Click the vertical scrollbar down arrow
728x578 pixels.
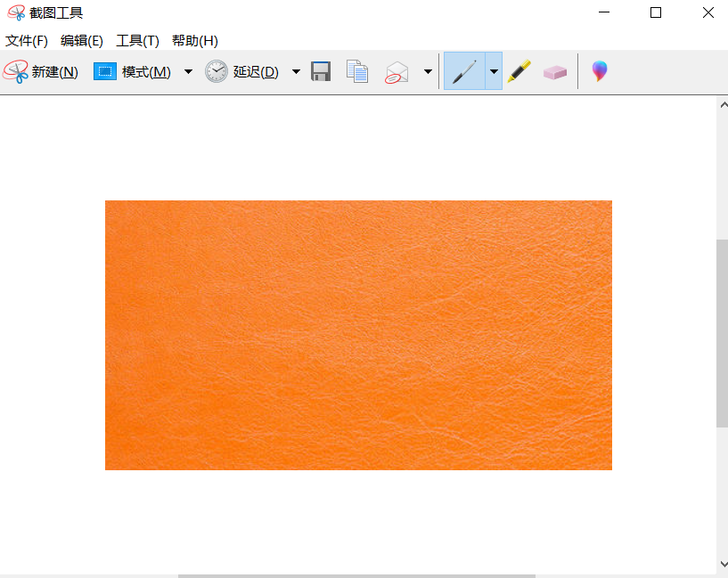[722, 563]
